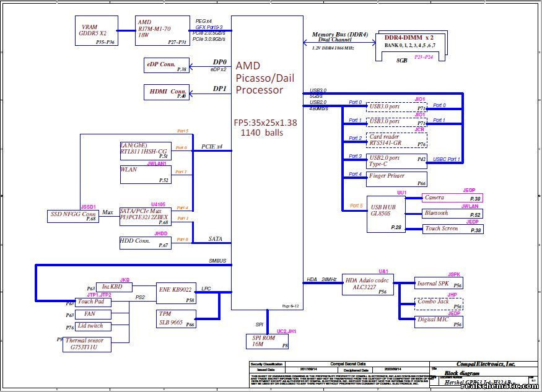Click the HDA Audio codec ALC3227 block
This screenshot has height=392, width=542.
pyautogui.click(x=368, y=285)
